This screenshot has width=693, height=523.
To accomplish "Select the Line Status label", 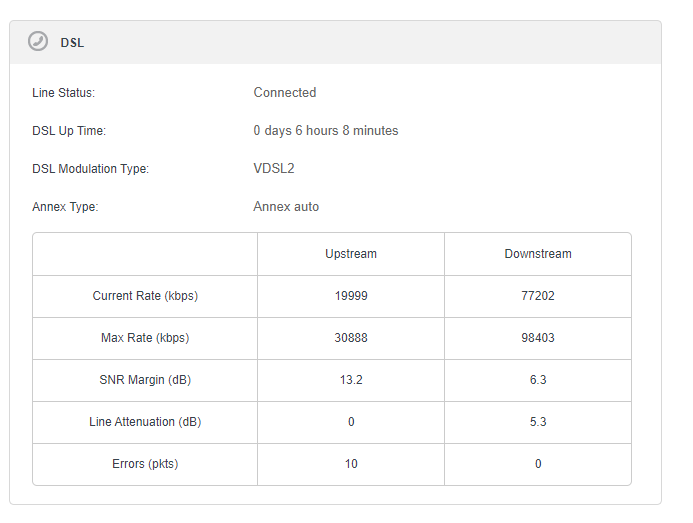I will (x=63, y=93).
